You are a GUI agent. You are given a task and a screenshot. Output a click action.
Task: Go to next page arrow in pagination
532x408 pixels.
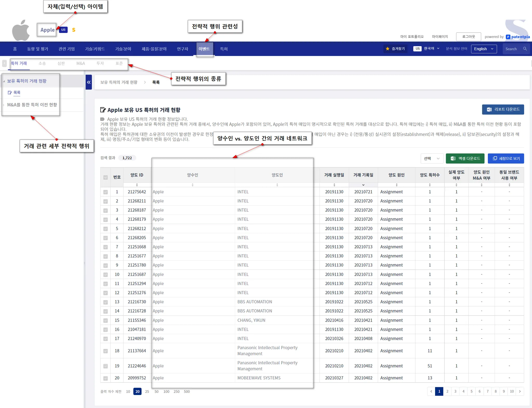(520, 391)
